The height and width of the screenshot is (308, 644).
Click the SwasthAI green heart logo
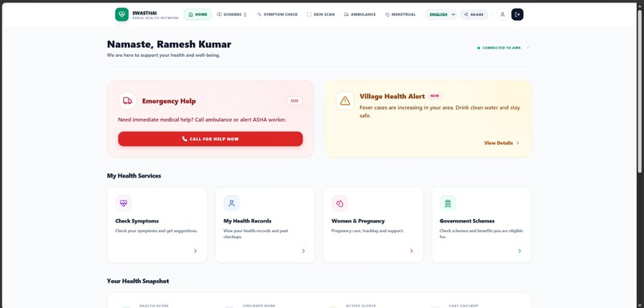click(121, 14)
